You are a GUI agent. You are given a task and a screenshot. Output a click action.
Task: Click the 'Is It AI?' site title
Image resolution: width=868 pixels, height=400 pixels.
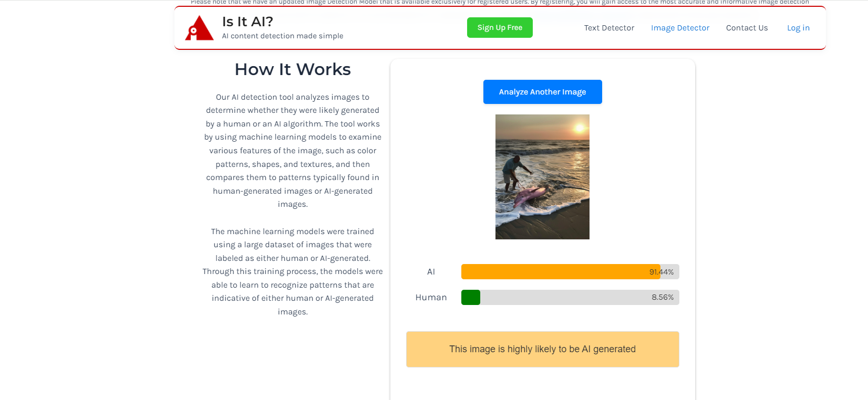coord(247,22)
